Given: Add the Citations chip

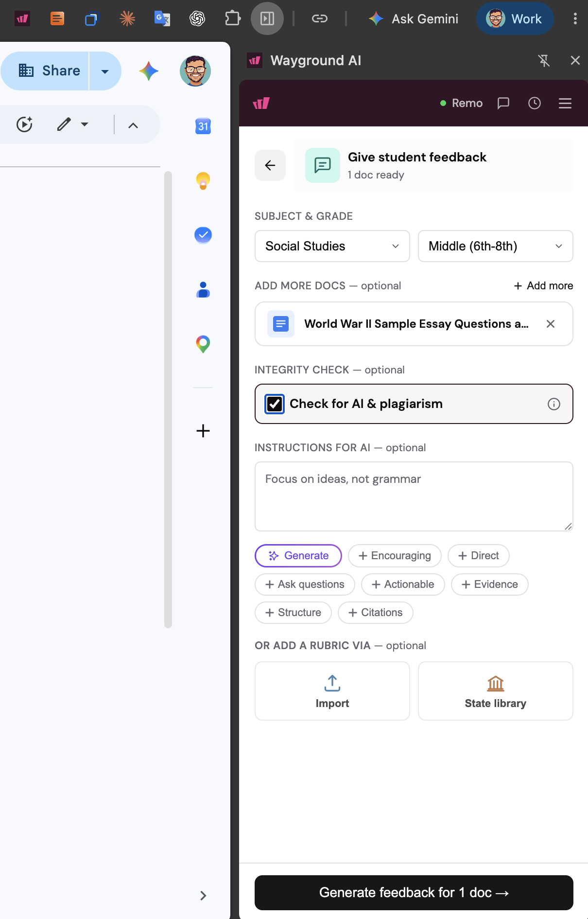Looking at the screenshot, I should point(376,613).
